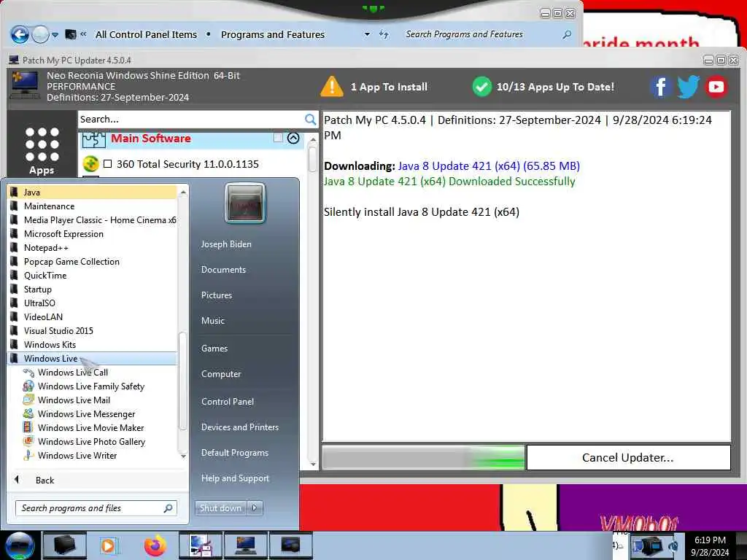Expand the Popcap Game Collection folder
This screenshot has height=560, width=747.
92,262
